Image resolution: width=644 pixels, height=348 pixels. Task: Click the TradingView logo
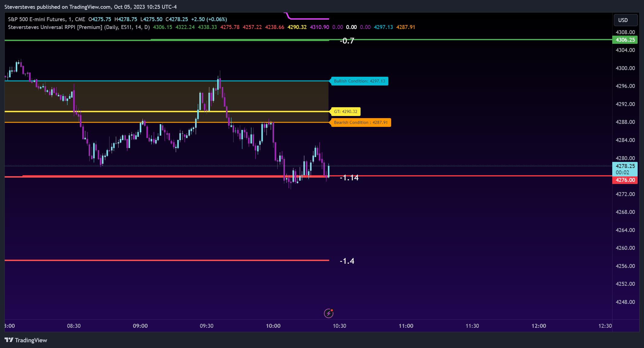[x=26, y=340]
